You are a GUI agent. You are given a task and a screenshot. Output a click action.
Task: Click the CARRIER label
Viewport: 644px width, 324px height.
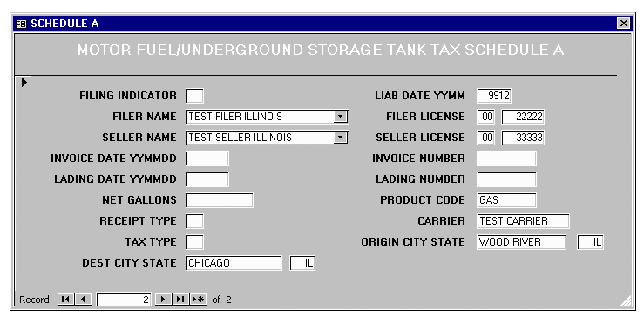point(442,221)
